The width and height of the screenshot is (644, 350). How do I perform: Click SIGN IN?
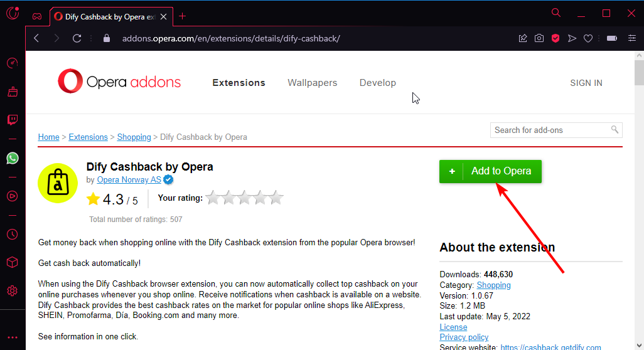586,83
